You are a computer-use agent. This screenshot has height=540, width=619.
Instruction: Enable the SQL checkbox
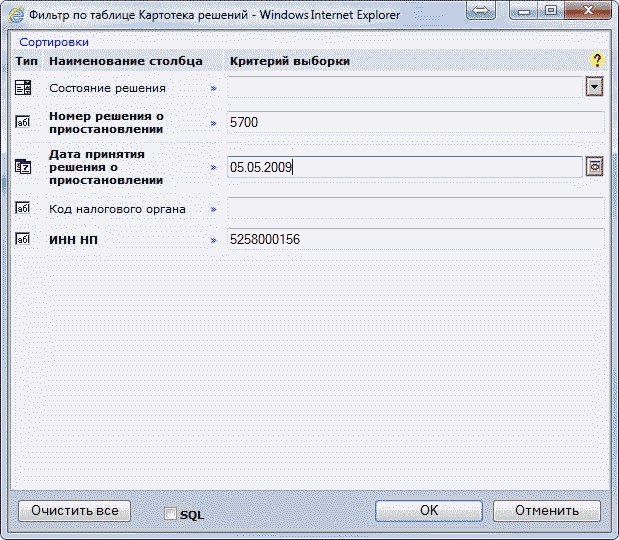(x=170, y=514)
